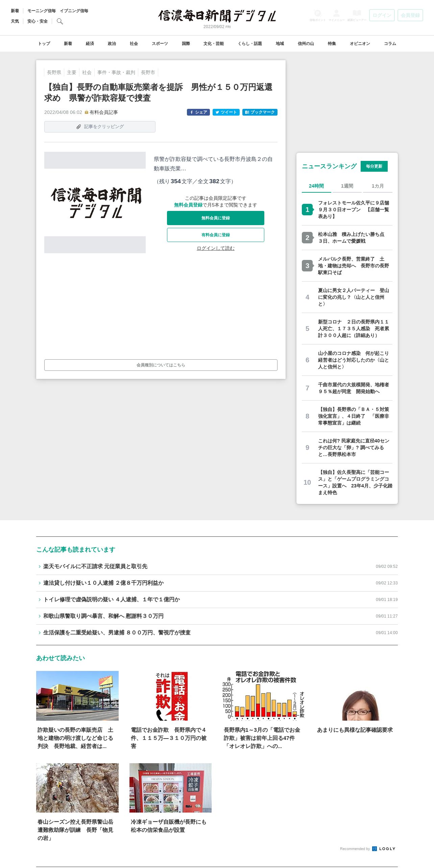Viewport: 434px width, 868px height.
Task: Open the 紙面ビューアー book icon
Action: click(357, 15)
